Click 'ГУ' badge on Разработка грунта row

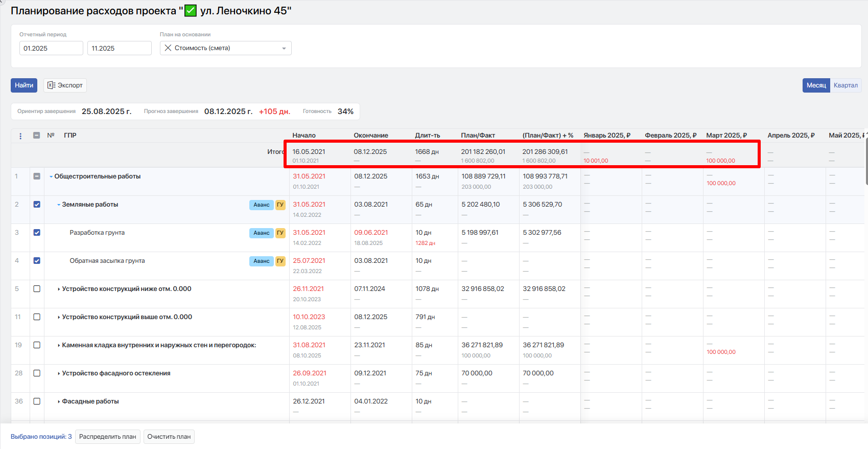(x=280, y=233)
